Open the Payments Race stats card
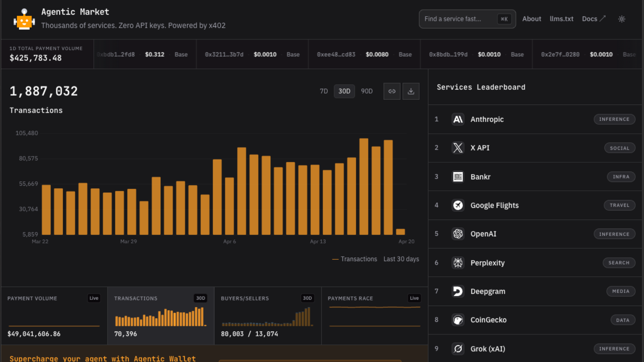This screenshot has width=644, height=362. (x=375, y=316)
